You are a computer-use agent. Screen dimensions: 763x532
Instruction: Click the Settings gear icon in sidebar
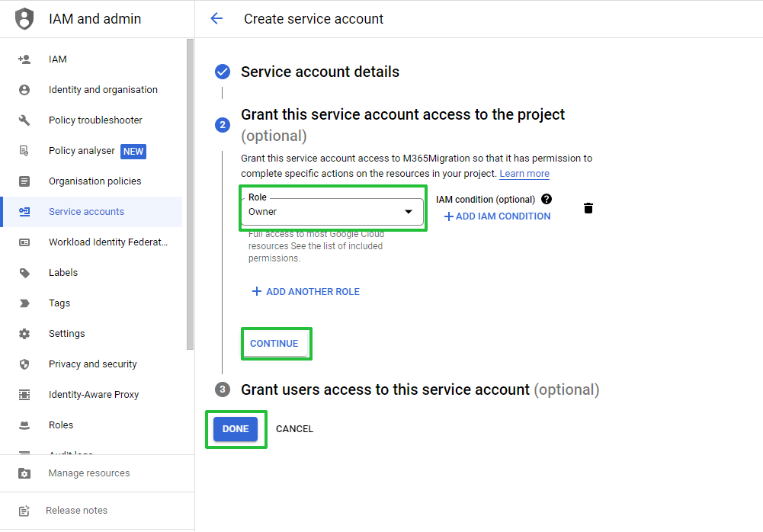pos(24,333)
